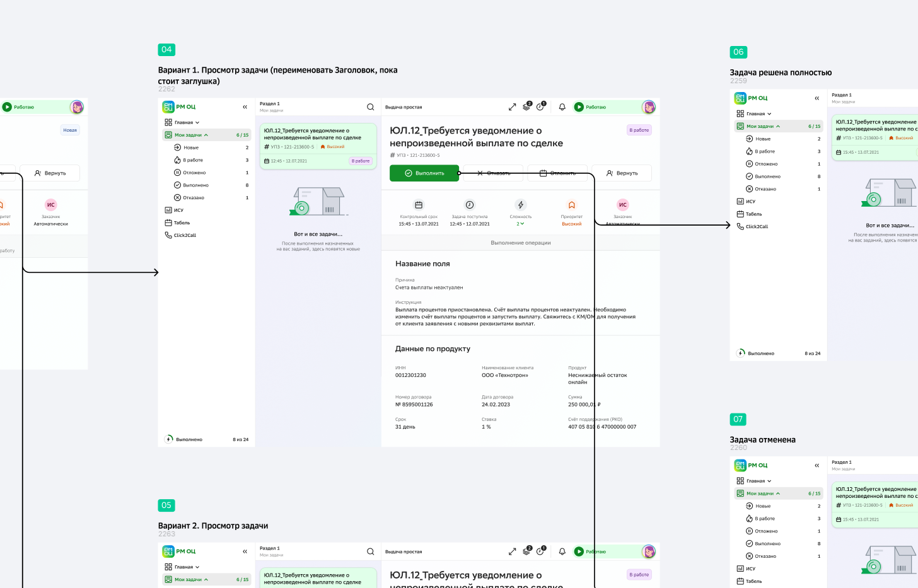Viewport: 918px width, 588px height.
Task: Click the РМ ОЦ logo in frame 06
Action: [751, 98]
